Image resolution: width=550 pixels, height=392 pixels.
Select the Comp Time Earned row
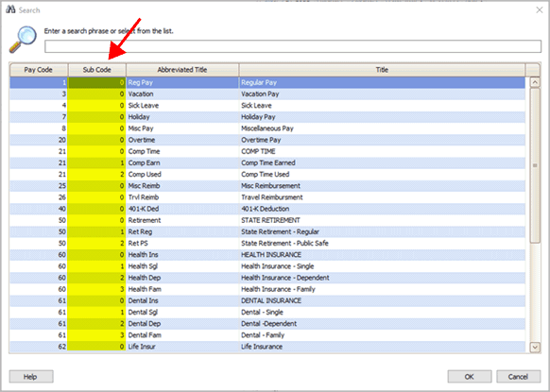click(267, 162)
